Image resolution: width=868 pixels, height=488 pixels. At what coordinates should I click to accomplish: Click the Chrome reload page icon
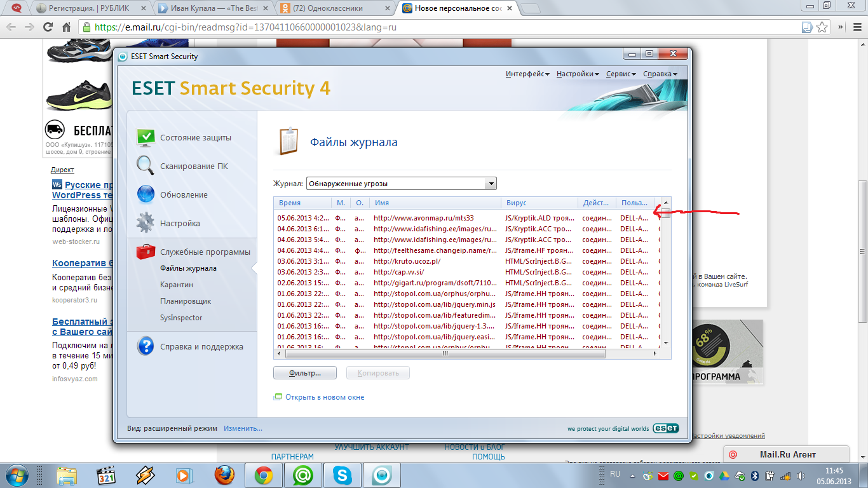click(x=48, y=27)
